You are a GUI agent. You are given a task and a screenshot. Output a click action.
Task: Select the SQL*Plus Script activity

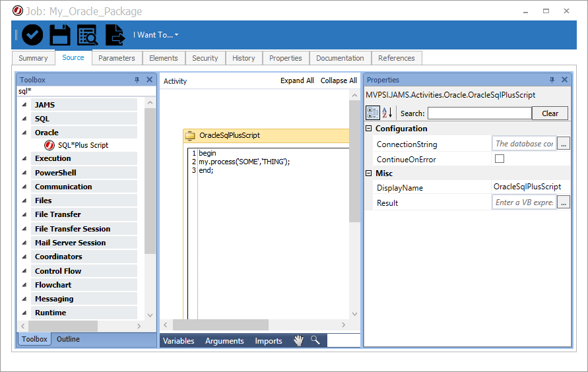point(77,145)
